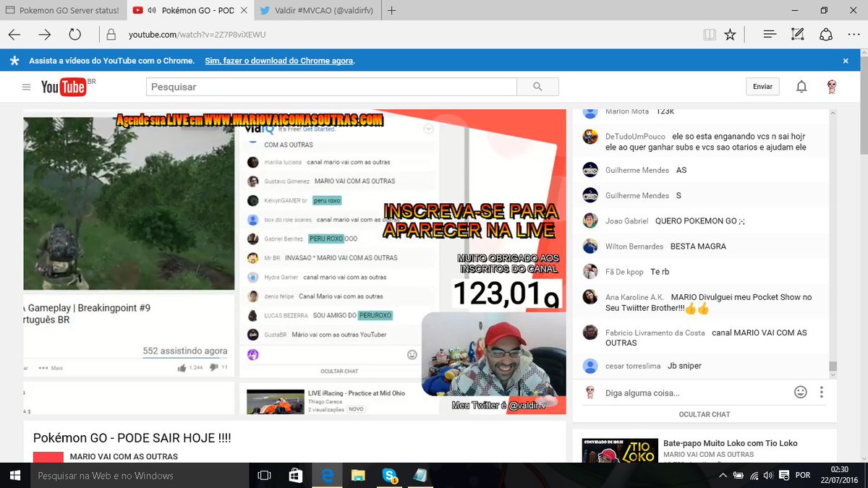Click the 'Pokémon GO - PODE SAIR HOJE !!!!' title
The width and height of the screenshot is (868, 488).
[132, 438]
